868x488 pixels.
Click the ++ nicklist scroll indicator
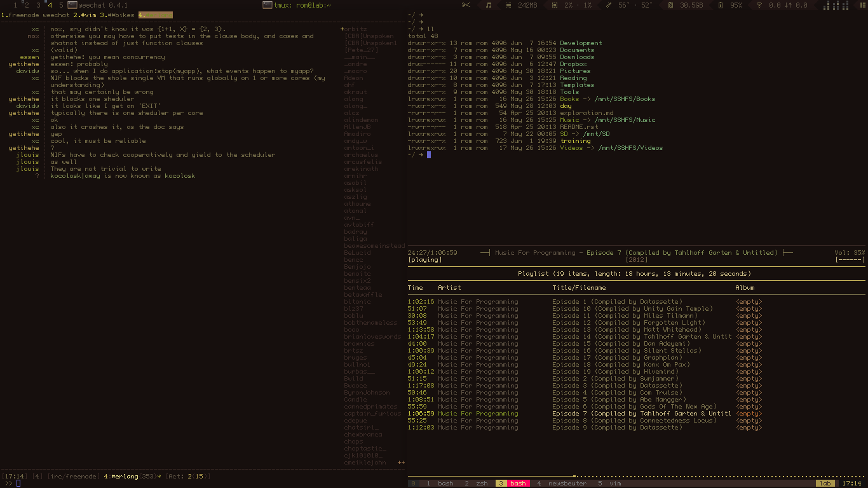pos(401,463)
